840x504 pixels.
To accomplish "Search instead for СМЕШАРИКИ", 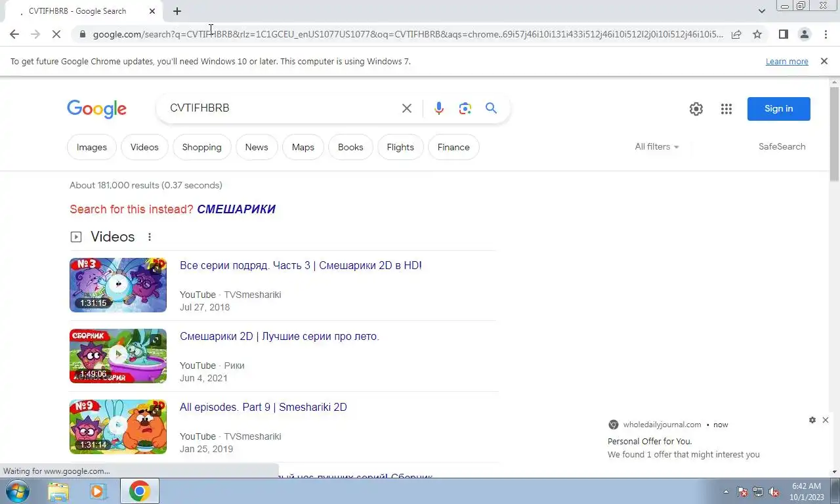I will (x=236, y=209).
